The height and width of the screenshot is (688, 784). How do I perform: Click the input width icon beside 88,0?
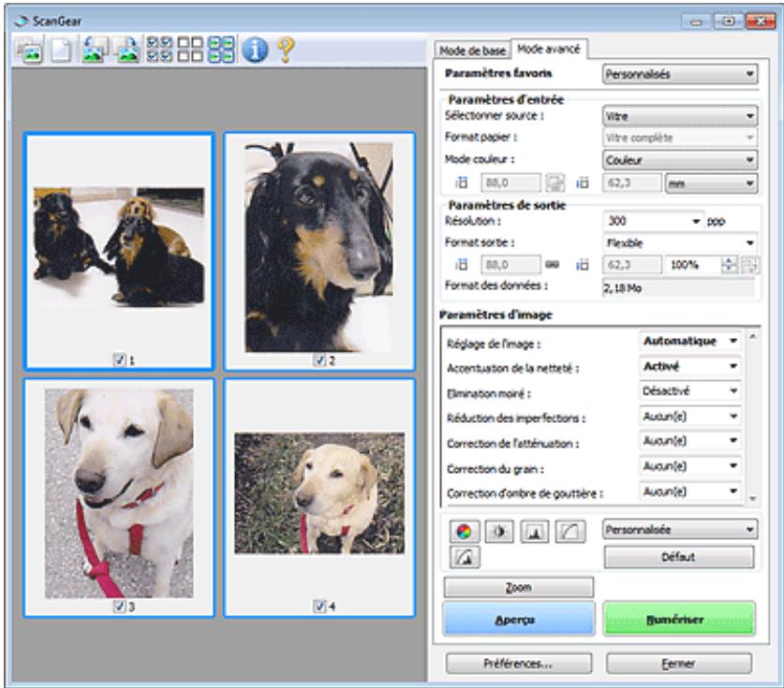click(x=462, y=183)
